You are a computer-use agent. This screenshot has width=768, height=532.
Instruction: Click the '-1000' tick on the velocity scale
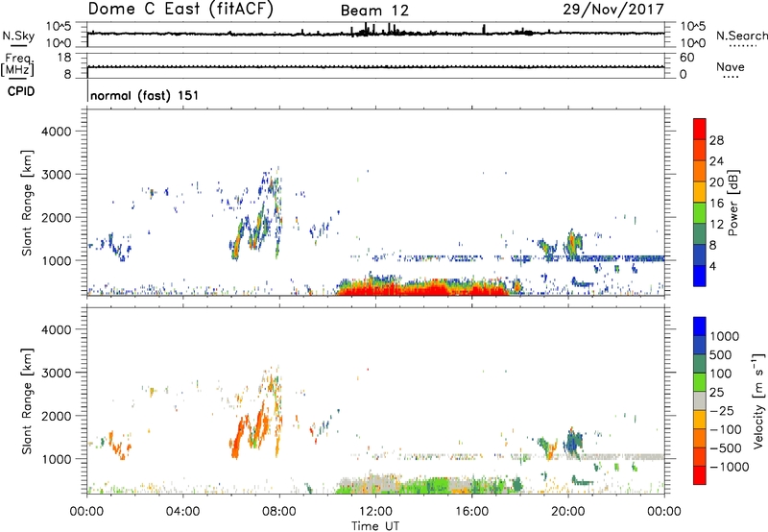(729, 467)
